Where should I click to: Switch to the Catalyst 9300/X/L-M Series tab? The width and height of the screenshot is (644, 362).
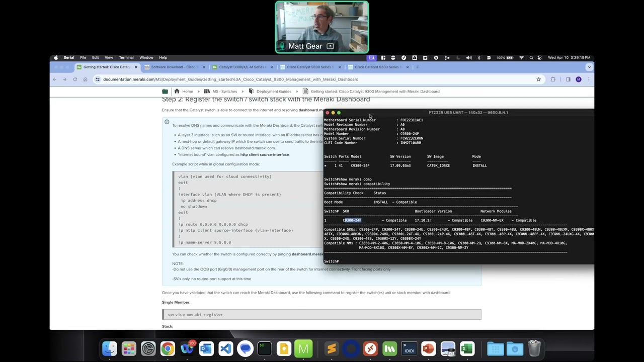243,67
